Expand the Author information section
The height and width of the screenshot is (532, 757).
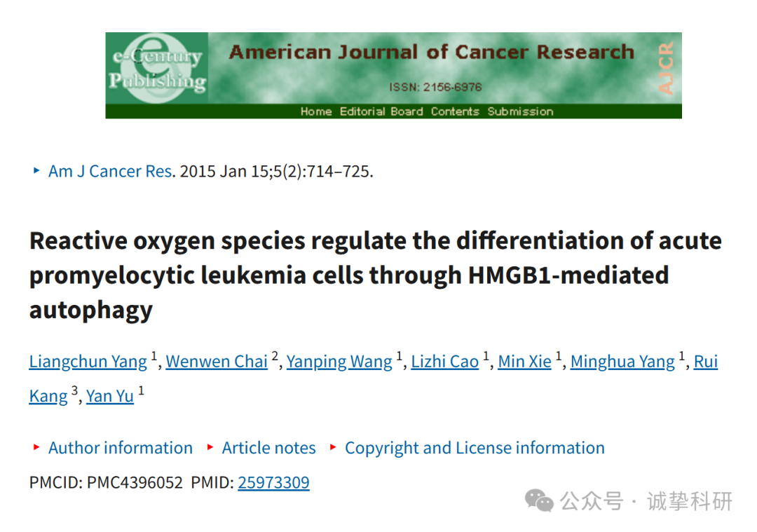pos(121,447)
